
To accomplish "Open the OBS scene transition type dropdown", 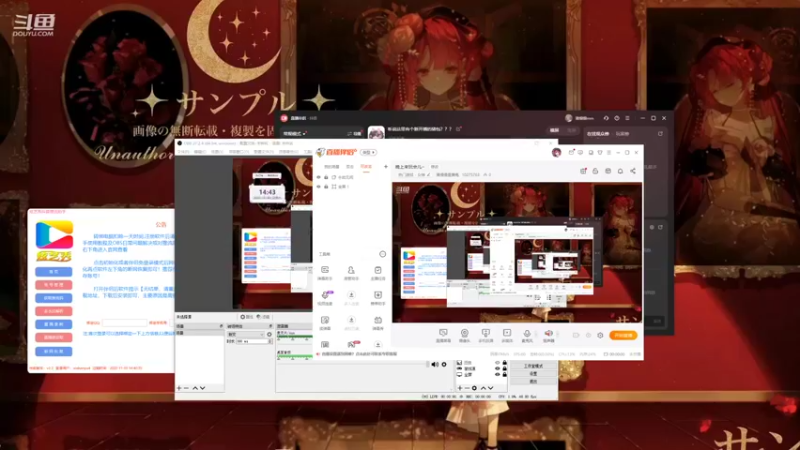I will [246, 334].
